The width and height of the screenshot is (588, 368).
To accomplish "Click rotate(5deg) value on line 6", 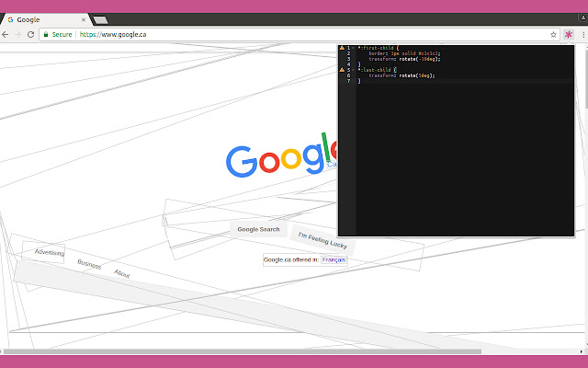I will [x=416, y=75].
